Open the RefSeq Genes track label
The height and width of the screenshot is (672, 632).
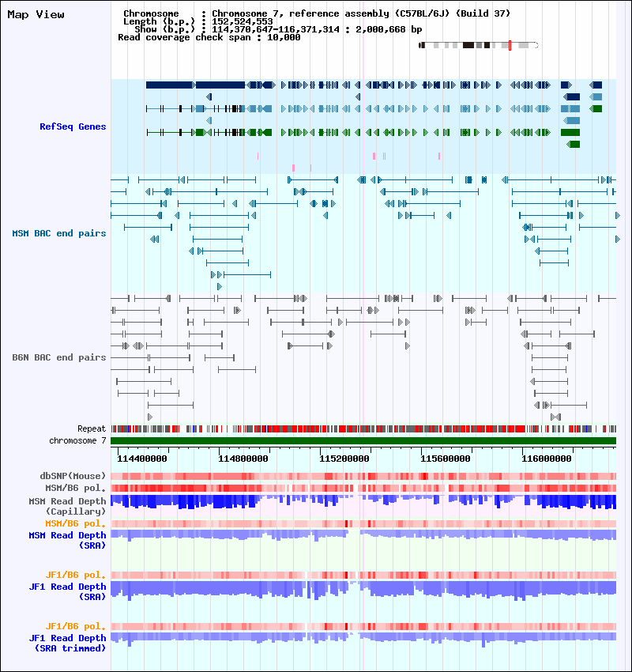(73, 126)
